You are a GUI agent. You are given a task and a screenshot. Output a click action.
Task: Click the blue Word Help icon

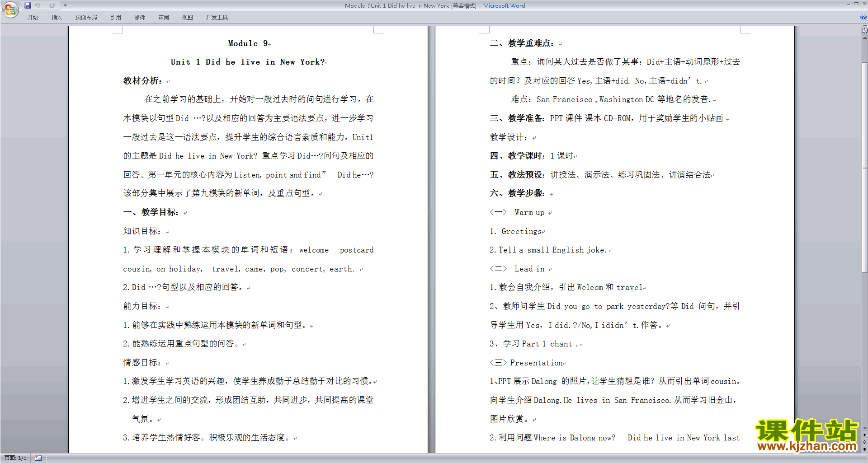click(863, 18)
